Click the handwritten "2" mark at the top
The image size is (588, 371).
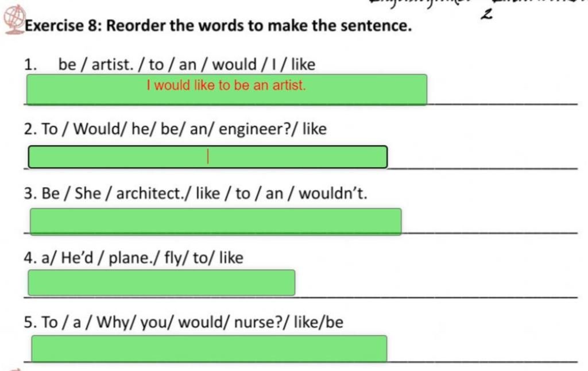pyautogui.click(x=486, y=14)
